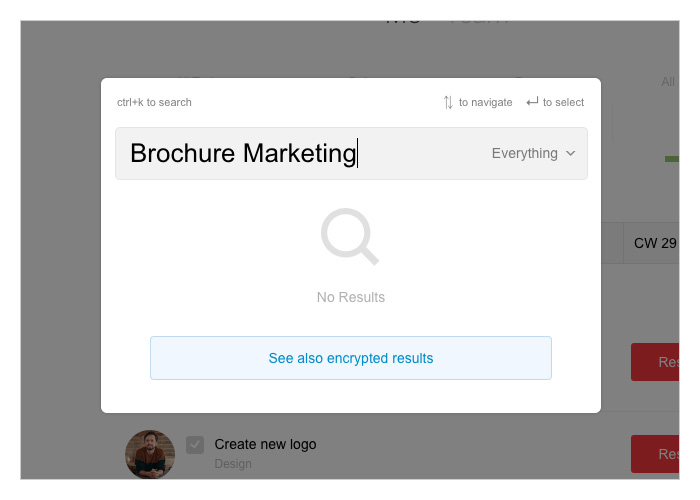
Task: Toggle the Create new logo checkbox
Action: (x=195, y=445)
